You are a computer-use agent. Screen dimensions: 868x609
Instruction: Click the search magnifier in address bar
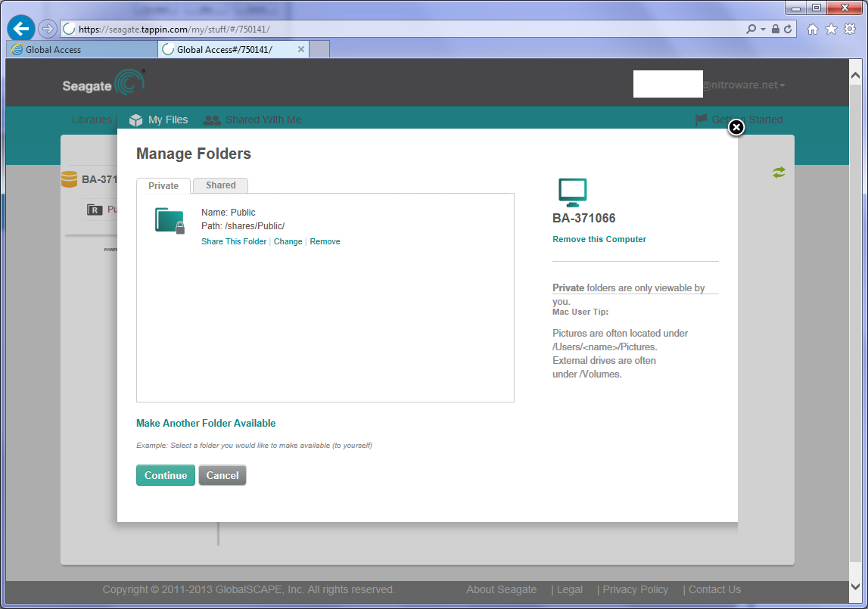751,29
